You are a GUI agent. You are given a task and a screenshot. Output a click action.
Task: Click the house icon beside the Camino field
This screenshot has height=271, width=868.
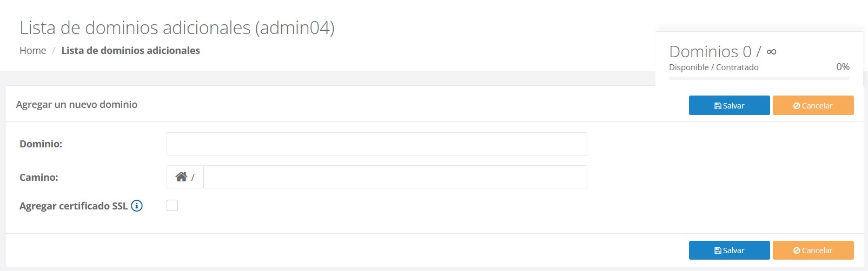pyautogui.click(x=181, y=177)
